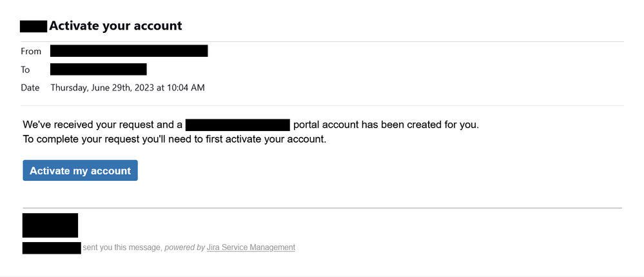Click the From field label
This screenshot has height=277, width=644.
(31, 52)
